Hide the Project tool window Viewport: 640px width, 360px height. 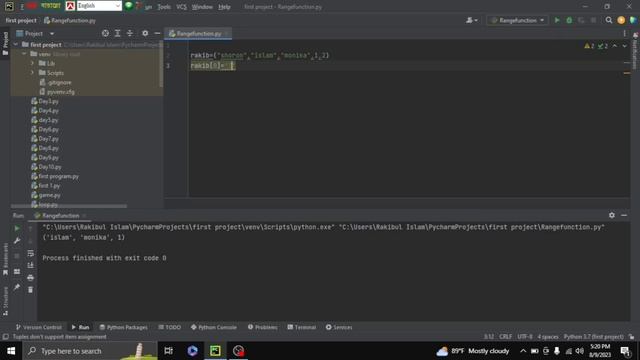[x=157, y=33]
